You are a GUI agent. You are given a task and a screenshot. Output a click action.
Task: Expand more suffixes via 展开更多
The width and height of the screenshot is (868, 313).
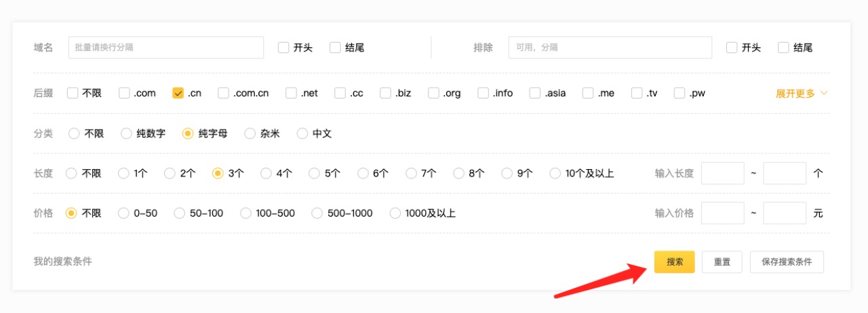[x=802, y=93]
